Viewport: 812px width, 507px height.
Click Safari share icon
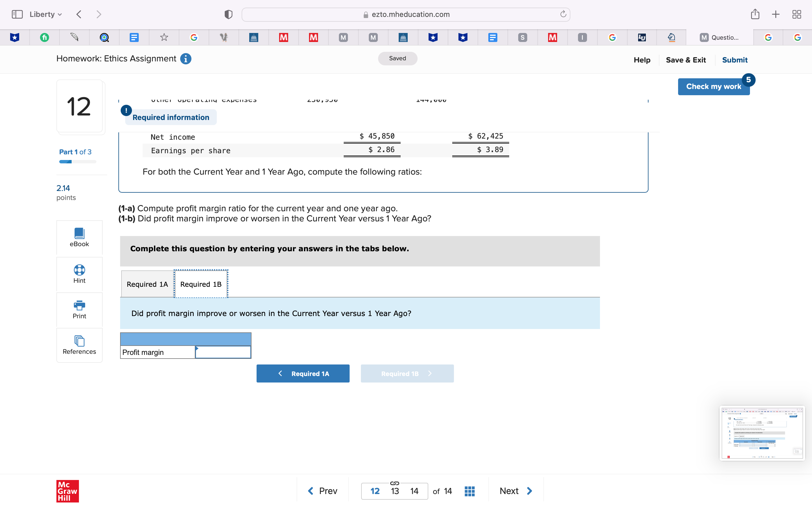[x=755, y=14]
